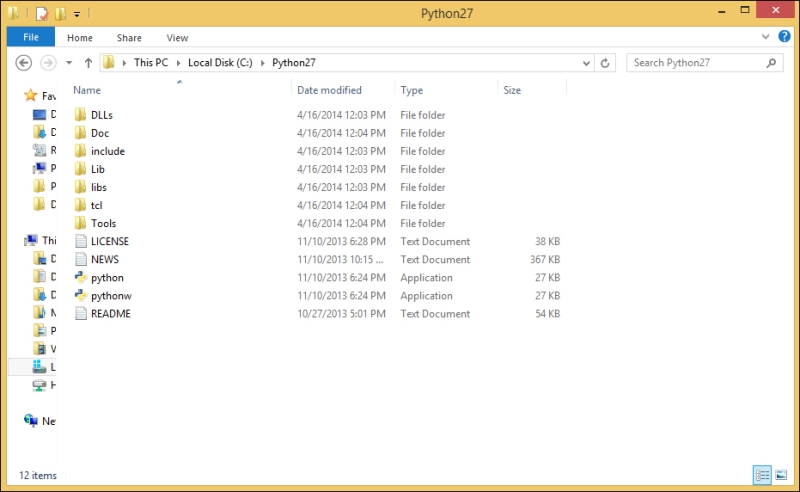Image resolution: width=800 pixels, height=492 pixels.
Task: Refresh the Python27 folder view
Action: click(605, 63)
